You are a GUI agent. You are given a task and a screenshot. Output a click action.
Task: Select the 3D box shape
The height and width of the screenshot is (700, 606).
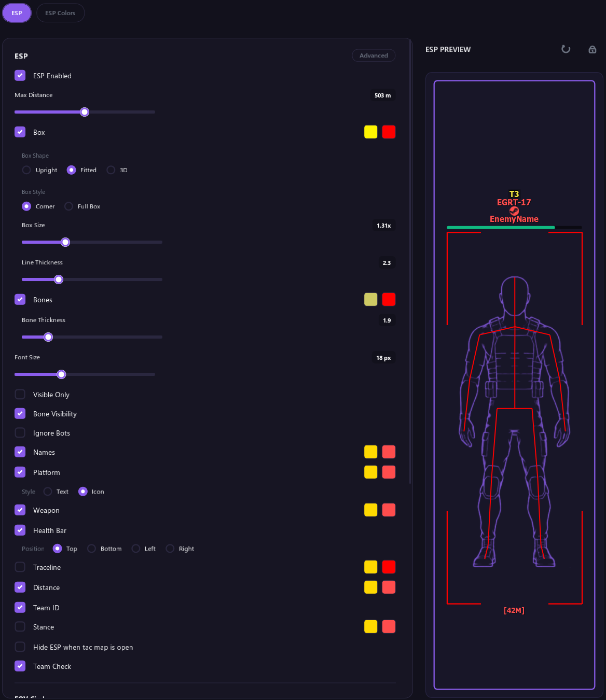(111, 170)
